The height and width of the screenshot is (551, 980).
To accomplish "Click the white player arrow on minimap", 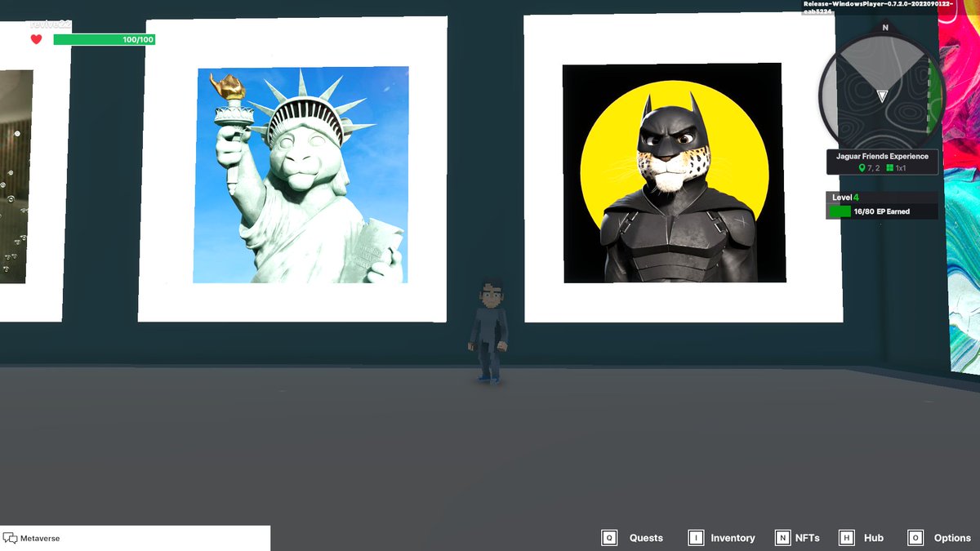I will point(881,96).
